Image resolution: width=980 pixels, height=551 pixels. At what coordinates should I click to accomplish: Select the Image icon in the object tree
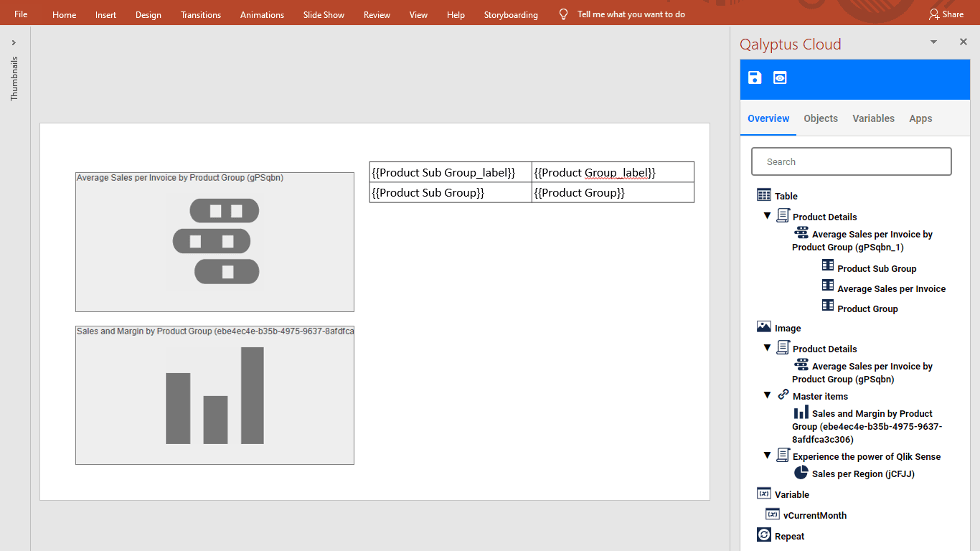[763, 326]
